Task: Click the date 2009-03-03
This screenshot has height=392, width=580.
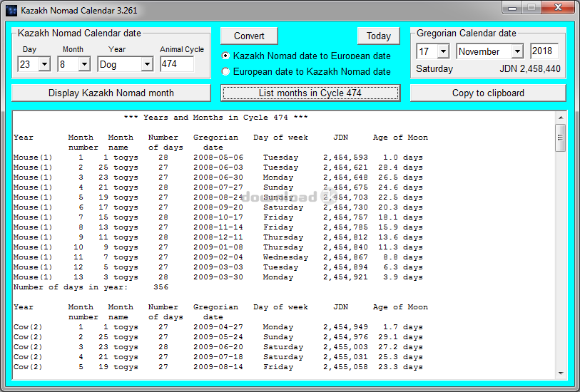Action: 218,267
